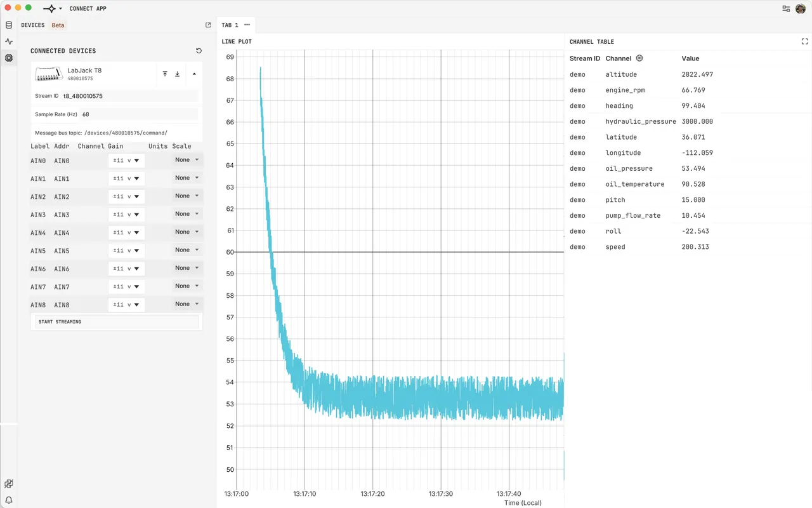Select the speed channel row
The height and width of the screenshot is (508, 812).
click(688, 247)
